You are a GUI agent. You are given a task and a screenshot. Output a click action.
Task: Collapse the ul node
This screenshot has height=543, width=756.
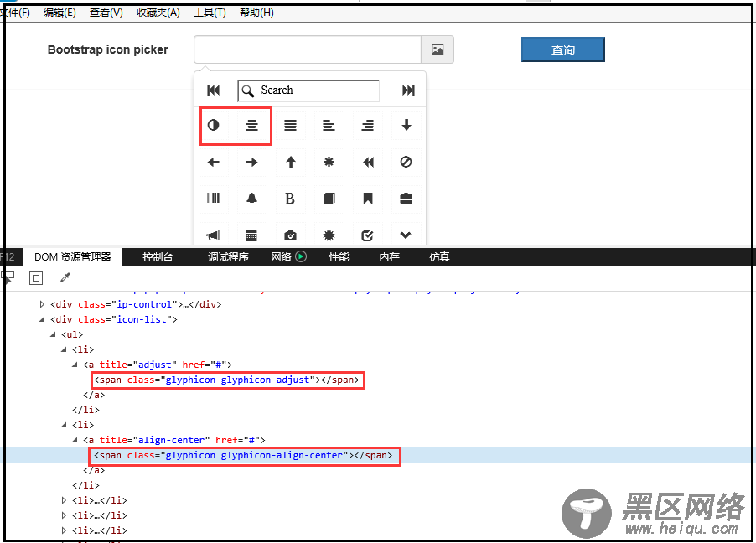coord(53,334)
